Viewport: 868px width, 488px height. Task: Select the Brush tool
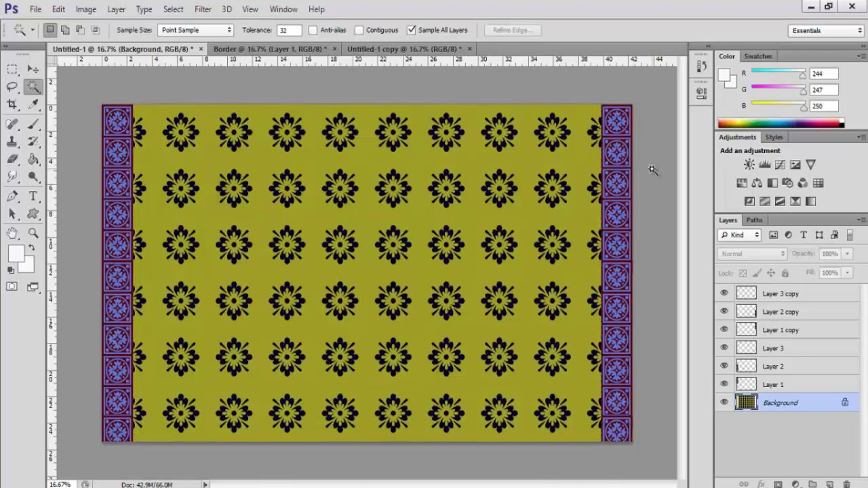(33, 124)
